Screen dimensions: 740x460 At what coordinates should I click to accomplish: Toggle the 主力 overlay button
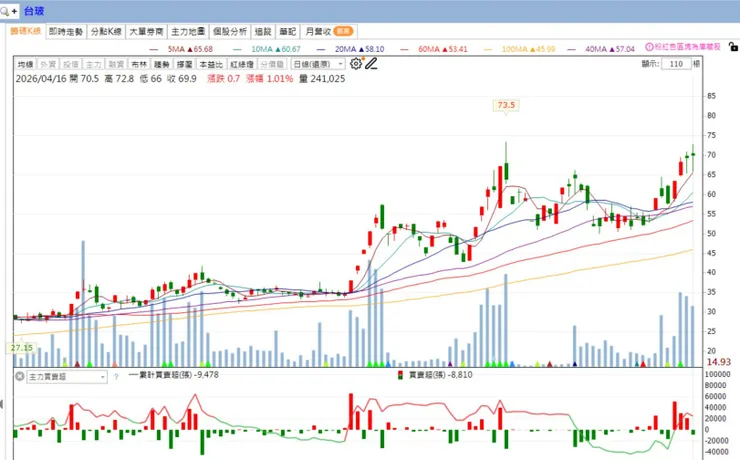[x=93, y=64]
